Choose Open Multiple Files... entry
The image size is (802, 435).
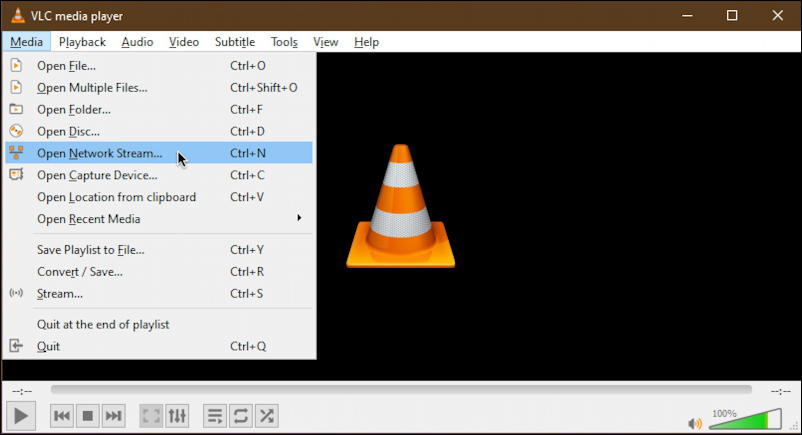coord(159,88)
